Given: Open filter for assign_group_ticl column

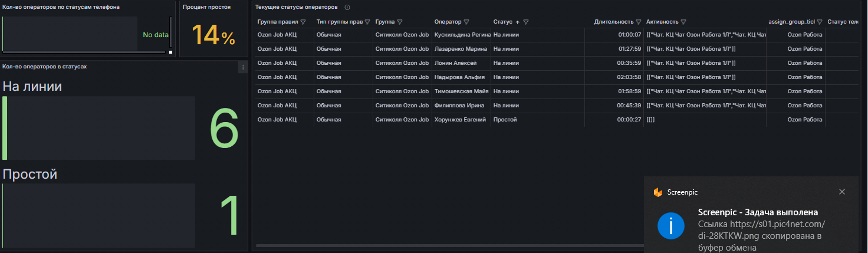Looking at the screenshot, I should (x=820, y=22).
